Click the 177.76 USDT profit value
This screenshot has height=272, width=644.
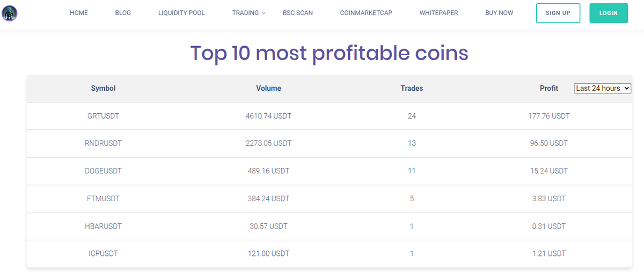549,116
